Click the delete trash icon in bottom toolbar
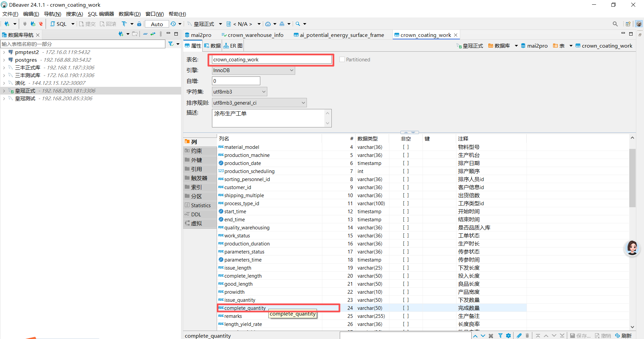This screenshot has width=644, height=339. (527, 336)
